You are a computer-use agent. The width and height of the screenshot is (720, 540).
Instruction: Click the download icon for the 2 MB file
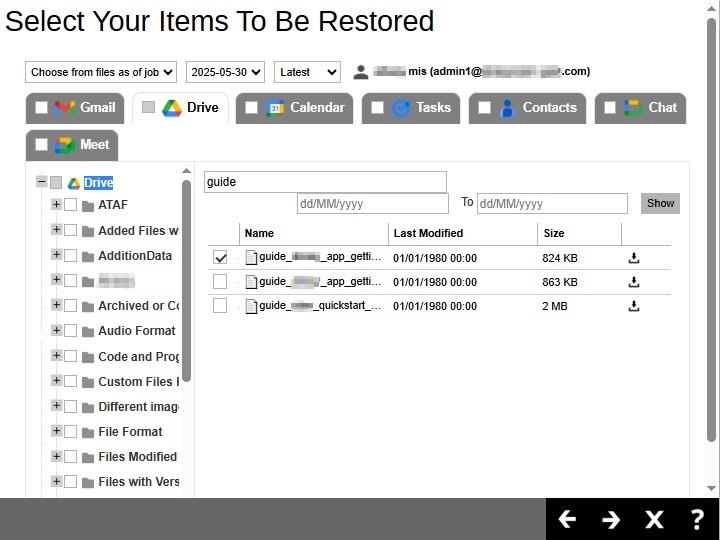[x=633, y=306]
